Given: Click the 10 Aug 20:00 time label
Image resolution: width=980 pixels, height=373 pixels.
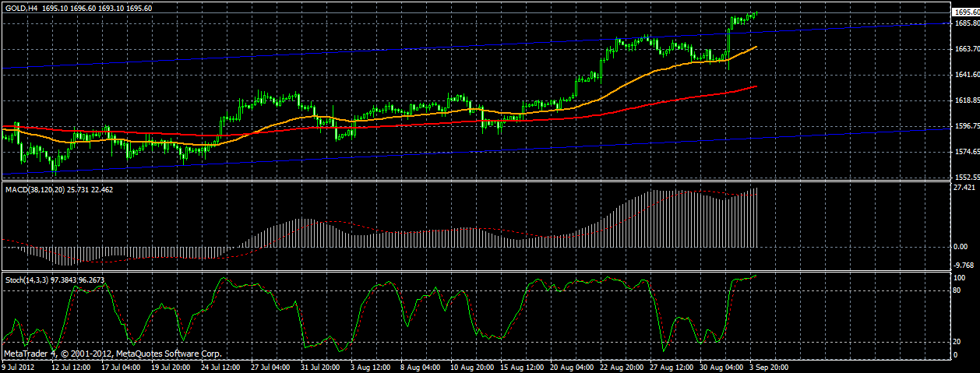Looking at the screenshot, I should (x=471, y=367).
